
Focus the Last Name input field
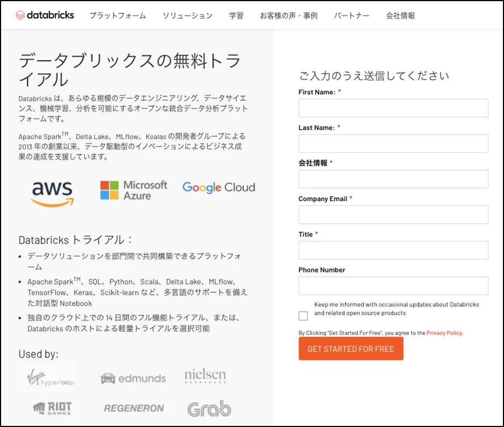[394, 143]
